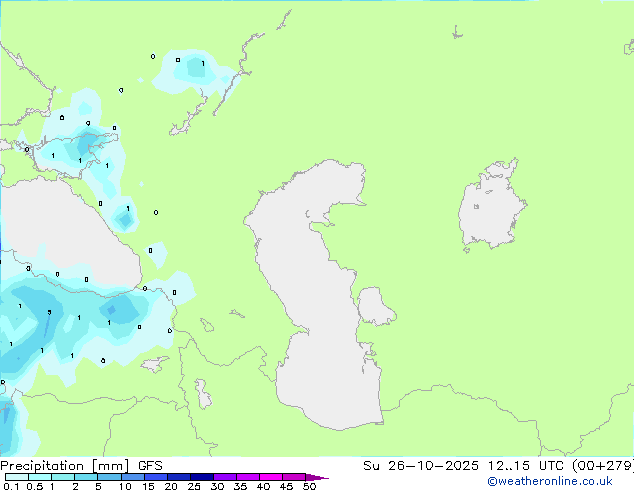This screenshot has height=490, width=634.
Task: Click the 10–15 mm legend color swatch
Action: 133,477
